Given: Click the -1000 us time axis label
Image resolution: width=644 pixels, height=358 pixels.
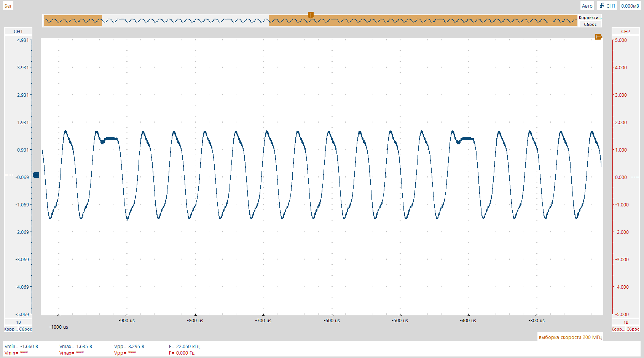Looking at the screenshot, I should 59,327.
